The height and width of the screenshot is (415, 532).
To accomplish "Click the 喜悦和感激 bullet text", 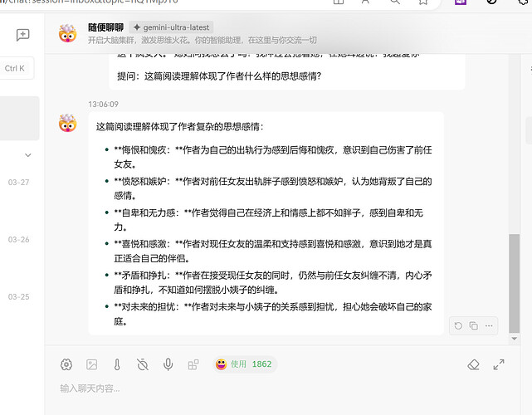I will [x=273, y=251].
